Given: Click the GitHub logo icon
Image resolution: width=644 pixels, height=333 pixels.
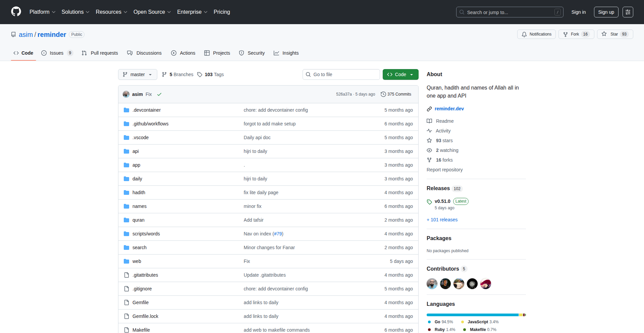Looking at the screenshot, I should (16, 12).
